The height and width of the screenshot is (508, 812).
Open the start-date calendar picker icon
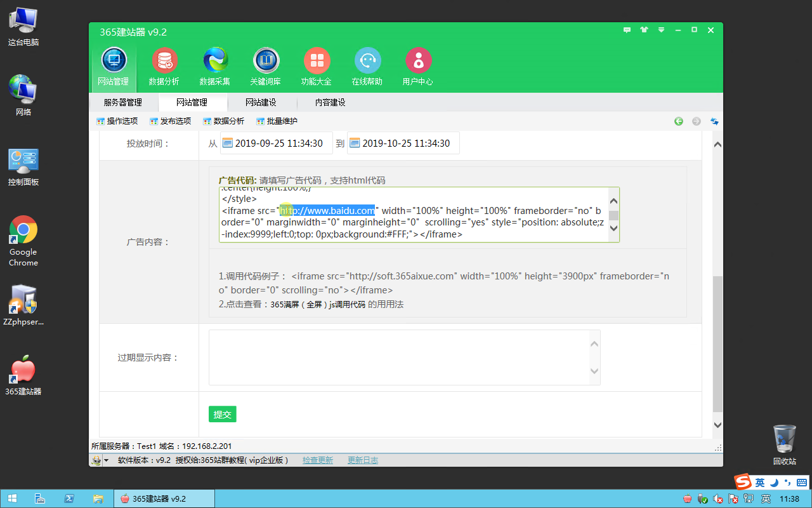click(x=228, y=143)
